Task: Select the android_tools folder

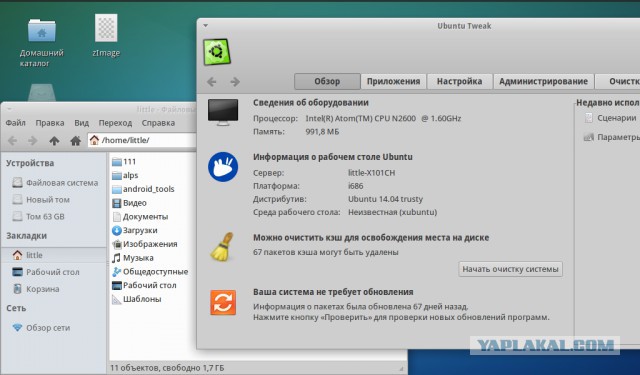Action: 143,189
